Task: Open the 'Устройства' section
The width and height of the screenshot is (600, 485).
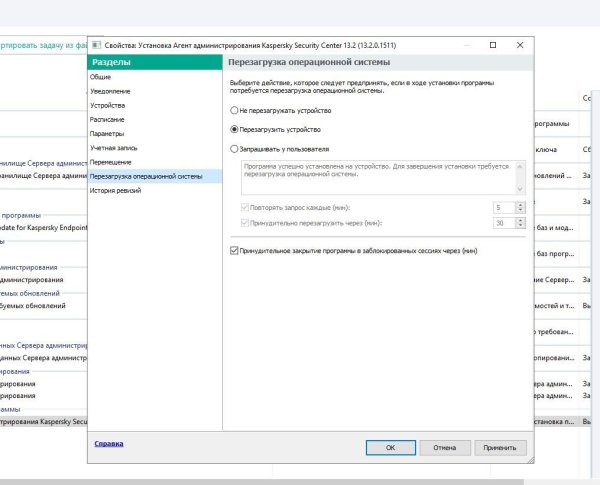Action: pyautogui.click(x=108, y=105)
